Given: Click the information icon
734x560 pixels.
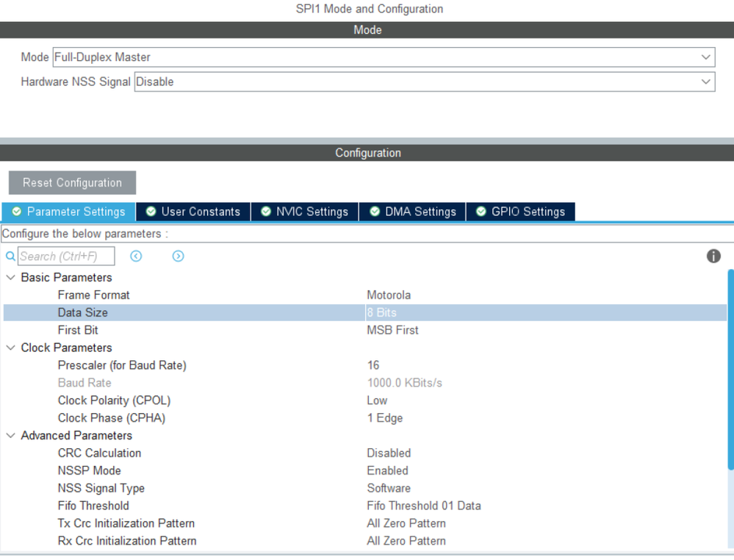Looking at the screenshot, I should click(713, 256).
